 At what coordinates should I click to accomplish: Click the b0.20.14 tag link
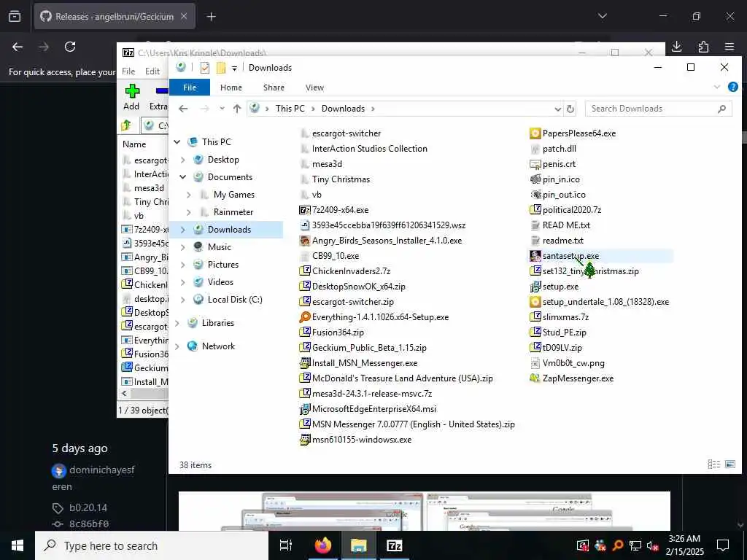[x=88, y=507]
